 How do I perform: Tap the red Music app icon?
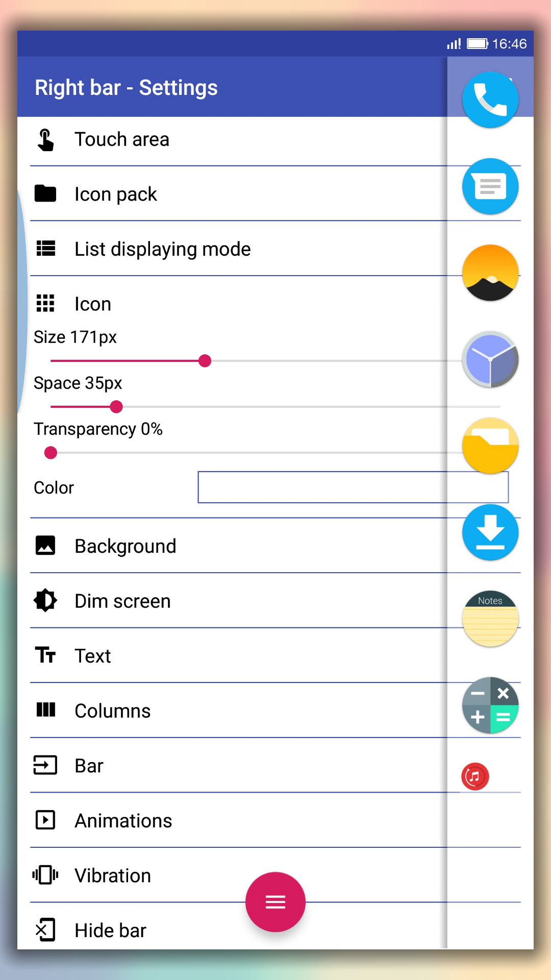[475, 777]
